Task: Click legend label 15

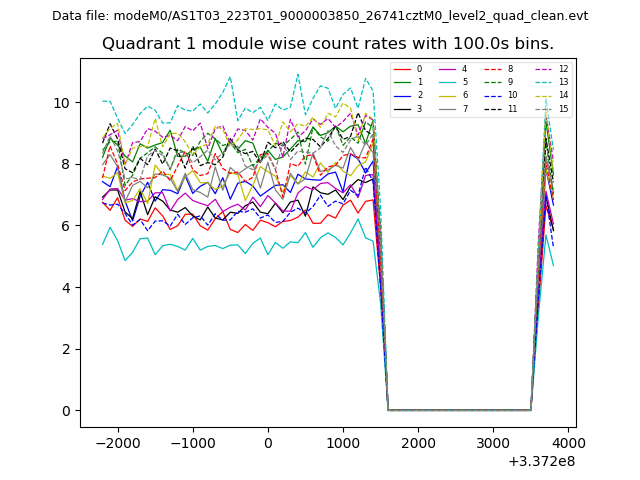Action: pyautogui.click(x=563, y=108)
